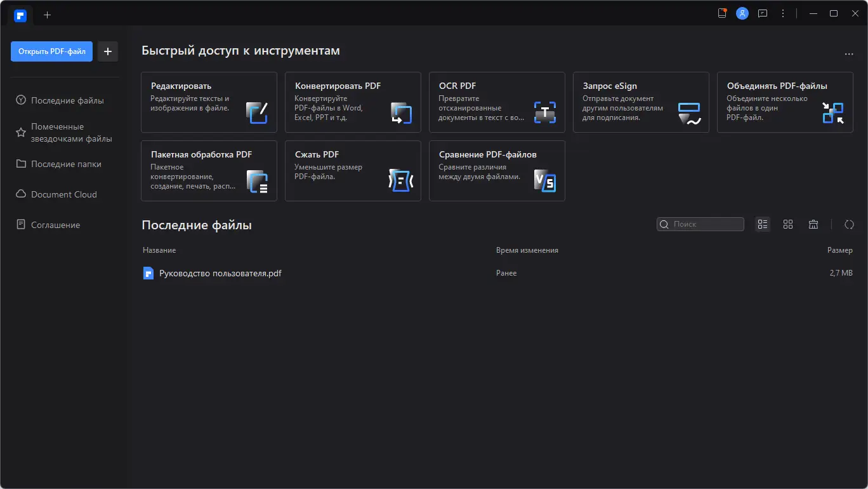This screenshot has width=868, height=489.
Task: Click the home tab app logo
Action: click(x=20, y=15)
